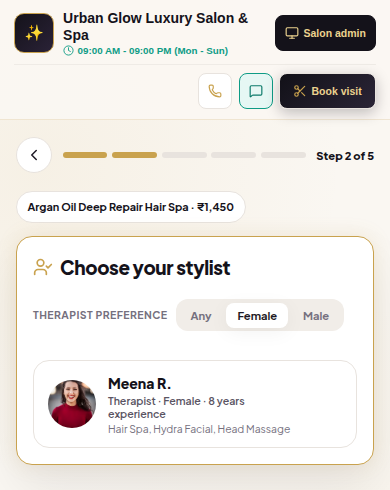Click the Step 2 of 5 label
The image size is (390, 490).
tap(345, 156)
